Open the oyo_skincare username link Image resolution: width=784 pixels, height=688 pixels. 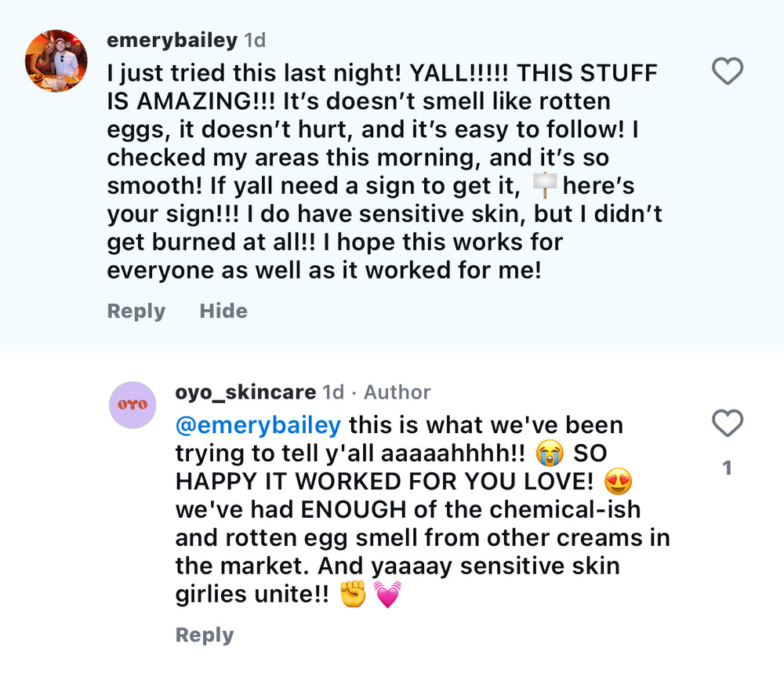tap(245, 391)
